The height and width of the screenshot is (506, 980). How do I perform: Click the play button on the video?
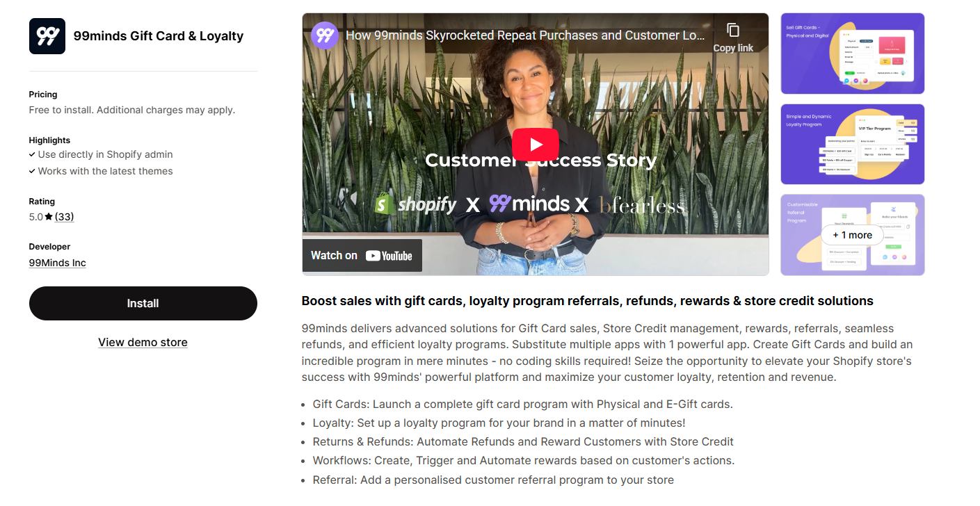(x=535, y=144)
